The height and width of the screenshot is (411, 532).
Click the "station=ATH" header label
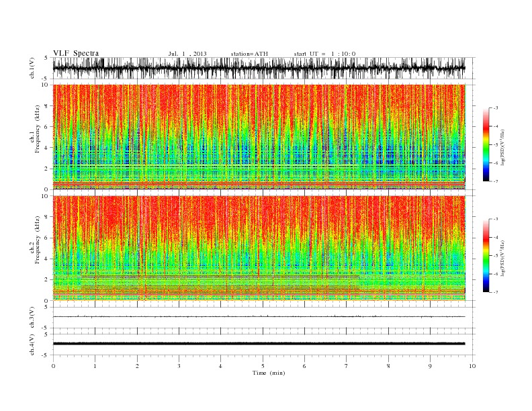(249, 54)
